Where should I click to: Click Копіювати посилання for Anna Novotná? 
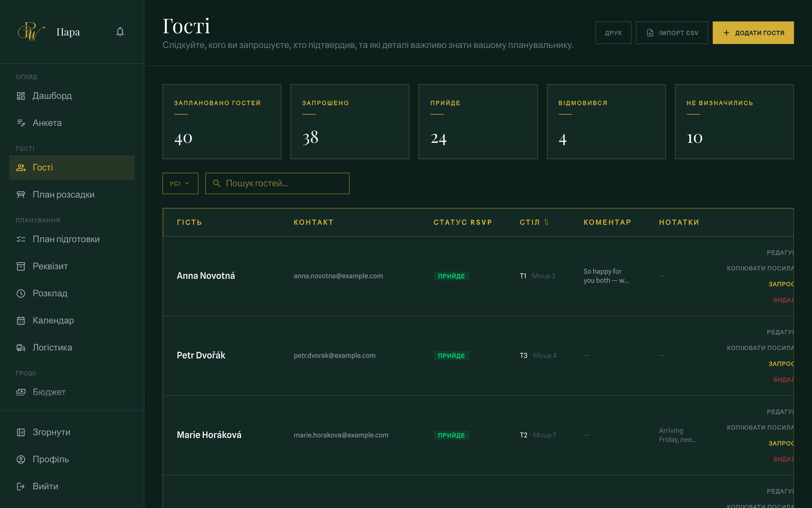(x=760, y=268)
